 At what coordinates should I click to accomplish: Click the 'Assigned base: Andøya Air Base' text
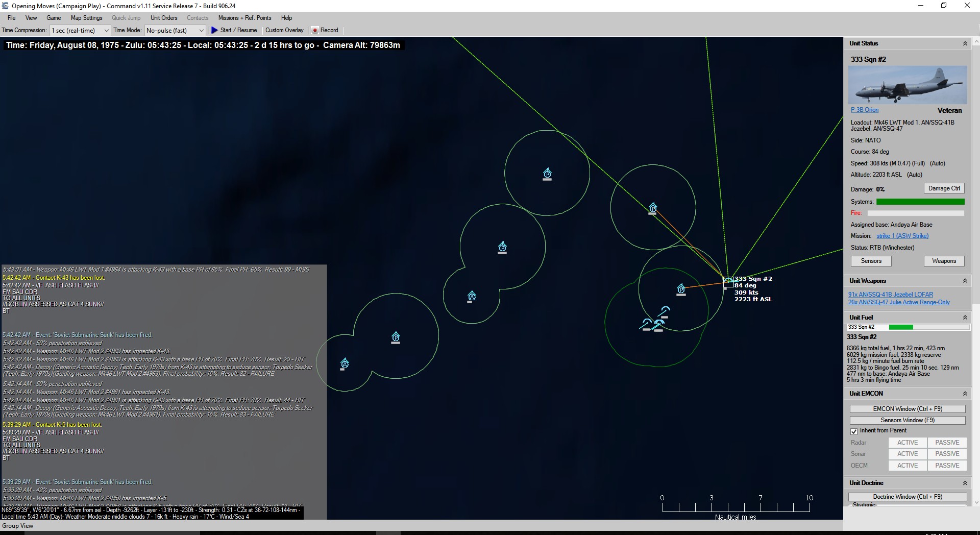[891, 225]
